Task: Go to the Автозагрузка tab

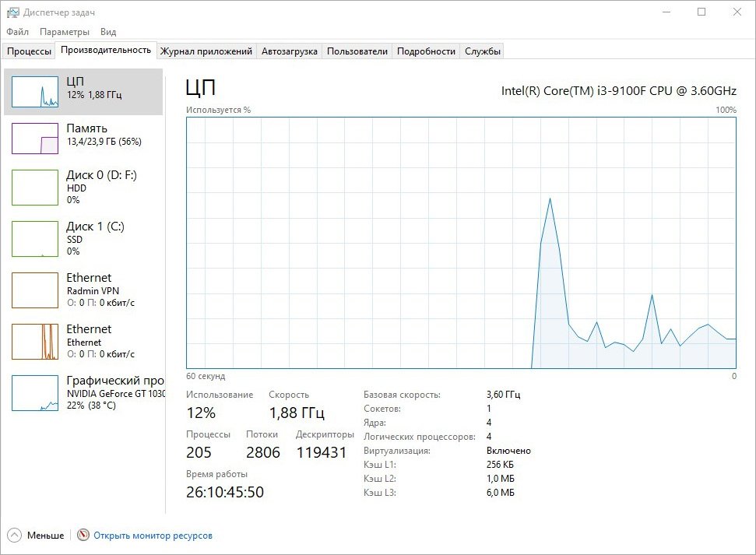Action: [289, 51]
